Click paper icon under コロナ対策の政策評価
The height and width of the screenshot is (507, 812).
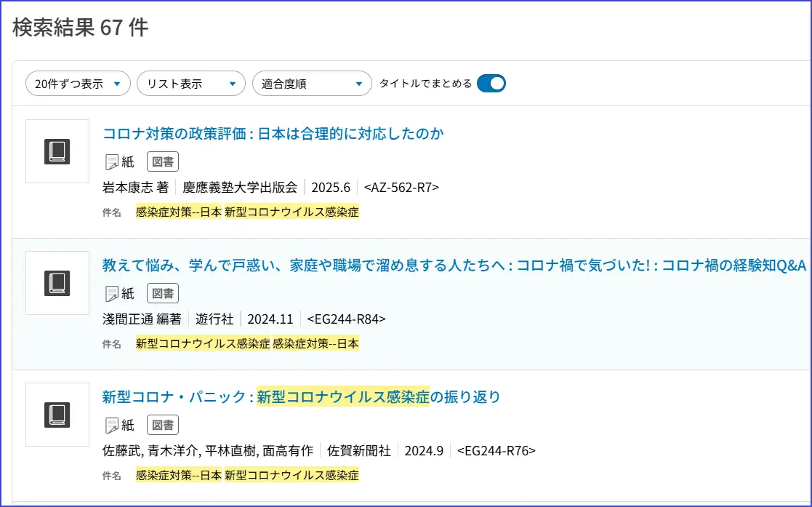click(112, 161)
